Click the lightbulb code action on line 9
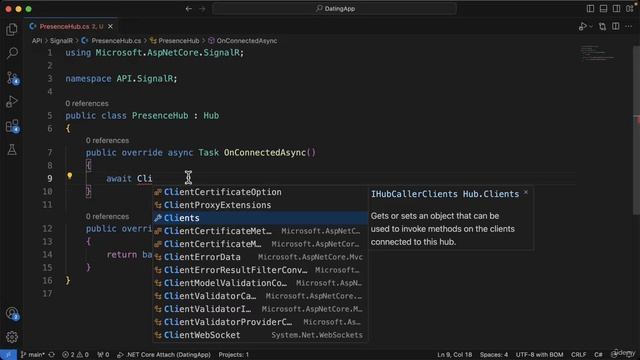The height and width of the screenshot is (360, 640). (69, 176)
